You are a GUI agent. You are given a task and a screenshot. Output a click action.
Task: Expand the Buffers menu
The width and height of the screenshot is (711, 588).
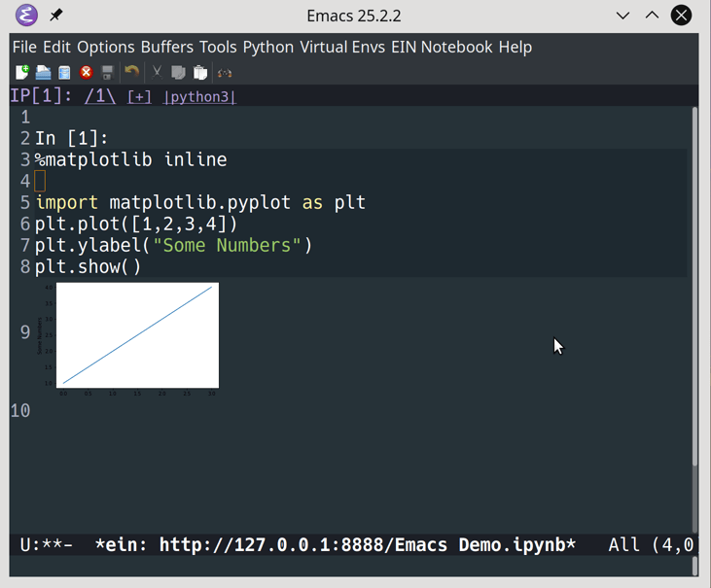click(167, 47)
